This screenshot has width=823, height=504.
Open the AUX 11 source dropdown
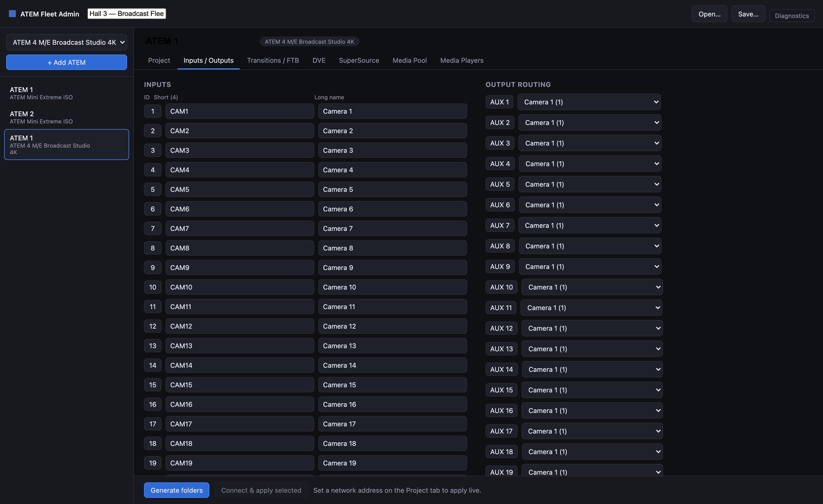click(591, 308)
